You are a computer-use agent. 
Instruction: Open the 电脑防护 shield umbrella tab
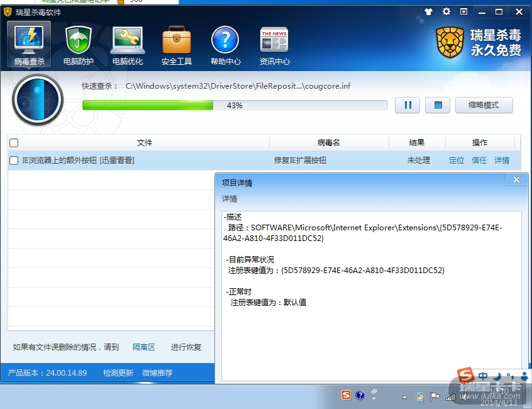(x=79, y=45)
